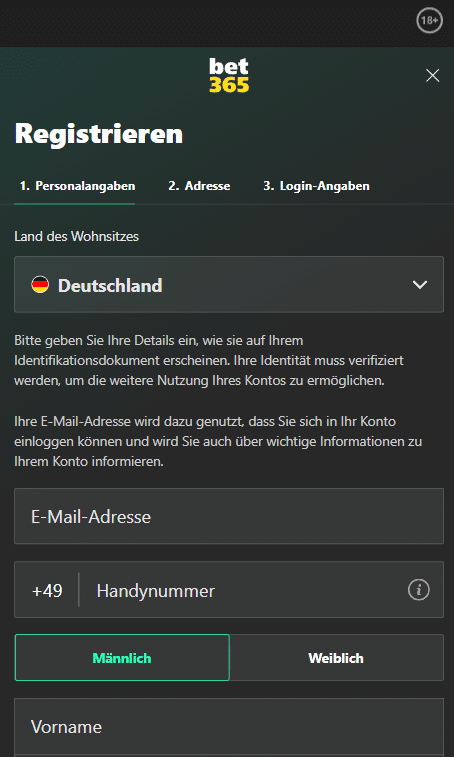Open the Personalangaben tab
This screenshot has height=757, width=454.
point(77,186)
